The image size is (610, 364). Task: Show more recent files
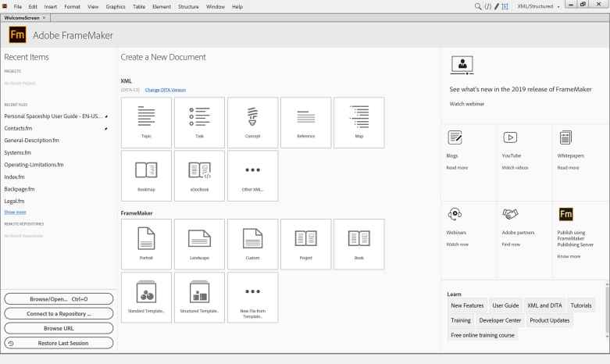point(15,212)
